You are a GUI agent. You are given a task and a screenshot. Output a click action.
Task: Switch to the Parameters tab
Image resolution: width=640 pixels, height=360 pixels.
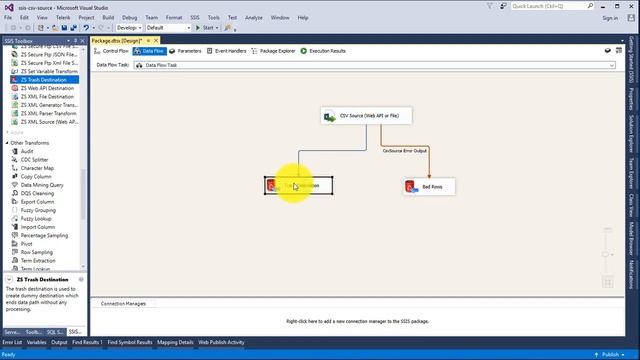click(185, 51)
